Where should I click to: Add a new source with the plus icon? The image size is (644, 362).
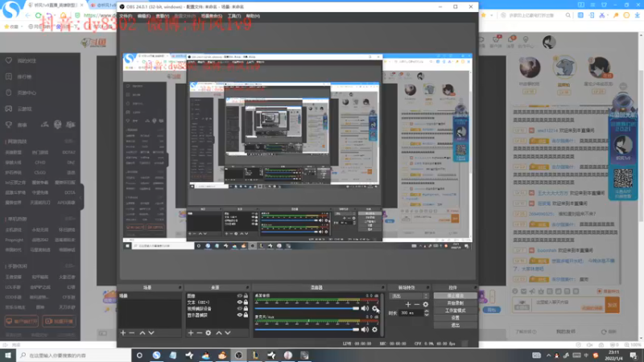pos(191,333)
